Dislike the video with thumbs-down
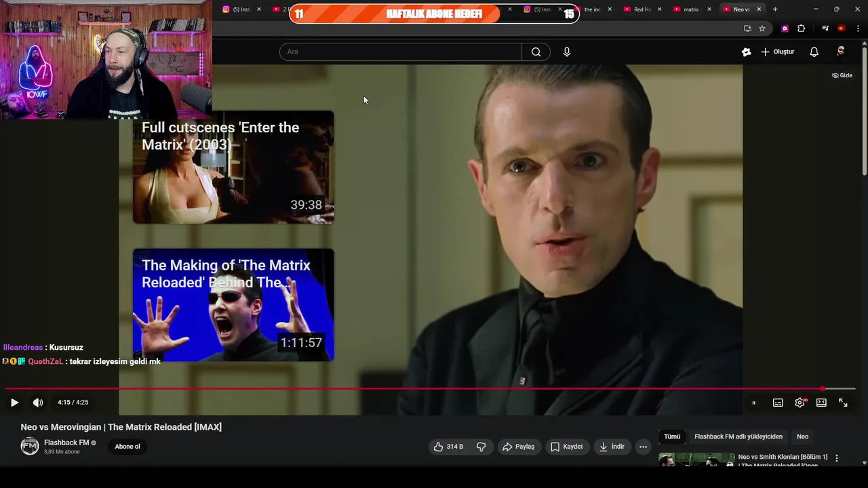Viewport: 868px width, 488px height. (481, 447)
